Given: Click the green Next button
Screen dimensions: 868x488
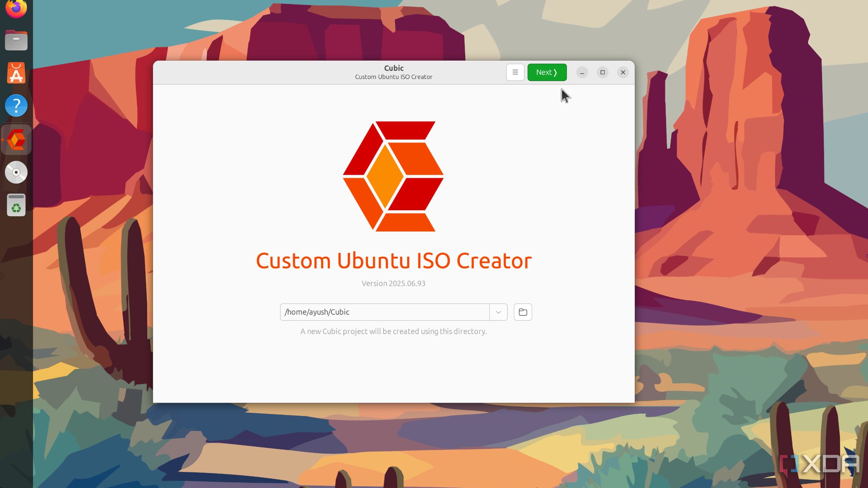Looking at the screenshot, I should click(x=547, y=72).
